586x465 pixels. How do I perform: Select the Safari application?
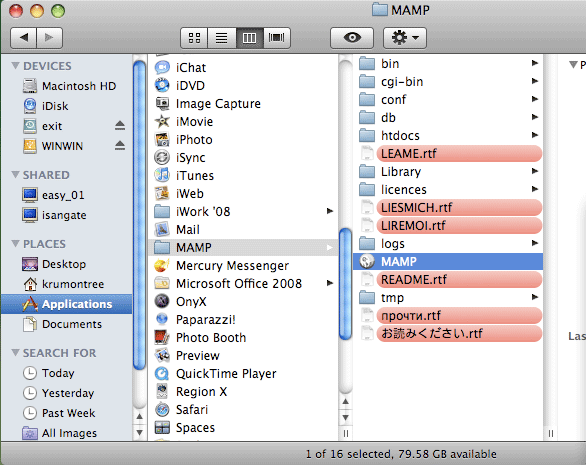(243, 409)
